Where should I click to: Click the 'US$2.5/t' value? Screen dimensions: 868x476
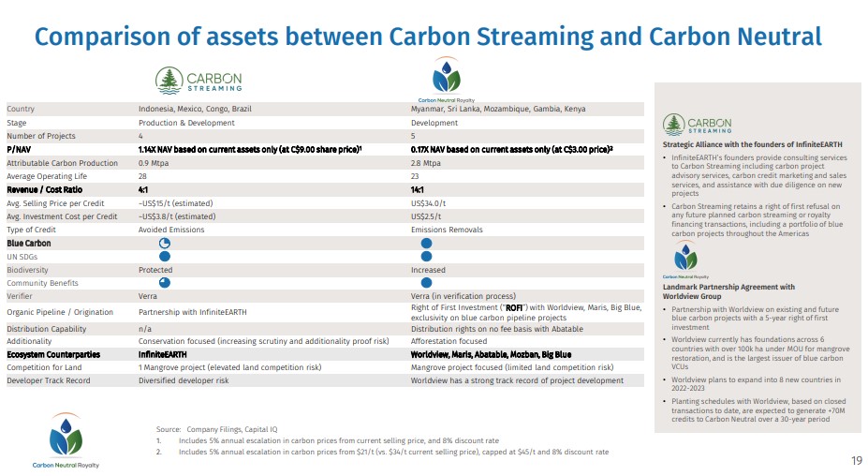[x=426, y=216]
